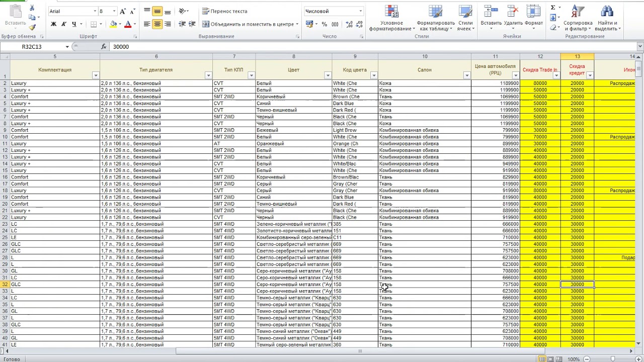This screenshot has width=644, height=362.
Task: Open the R32C13 name box dropdown
Action: coord(68,46)
